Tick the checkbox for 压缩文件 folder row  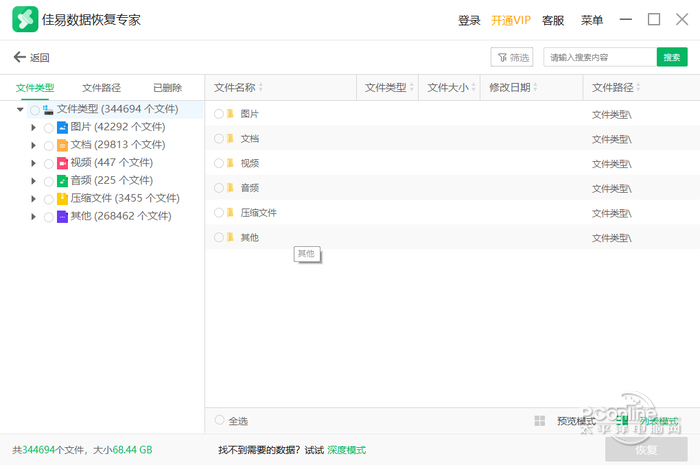point(219,212)
